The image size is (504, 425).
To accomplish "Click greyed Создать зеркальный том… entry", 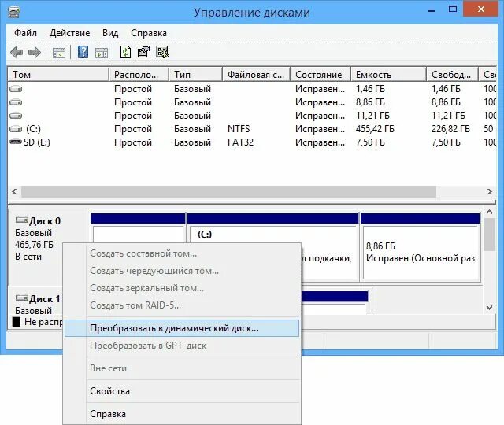I will [182, 288].
